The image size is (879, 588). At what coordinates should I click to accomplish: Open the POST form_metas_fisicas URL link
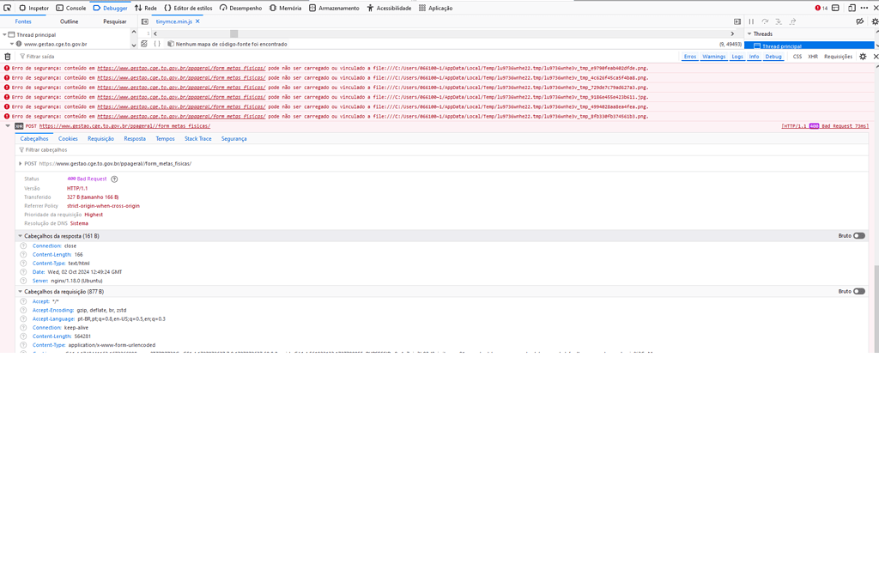coord(124,126)
